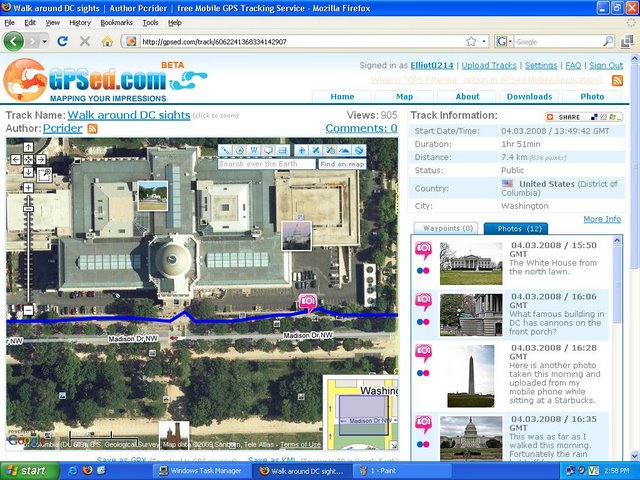Switch to the Photos (12) tab
The width and height of the screenshot is (640, 480).
[x=516, y=229]
